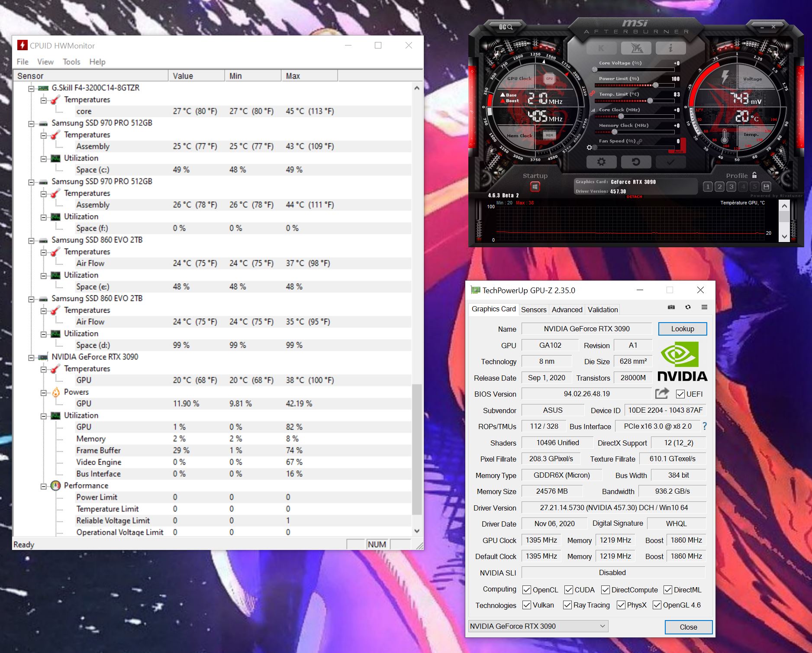Open the File menu in HWMonitor

[23, 62]
